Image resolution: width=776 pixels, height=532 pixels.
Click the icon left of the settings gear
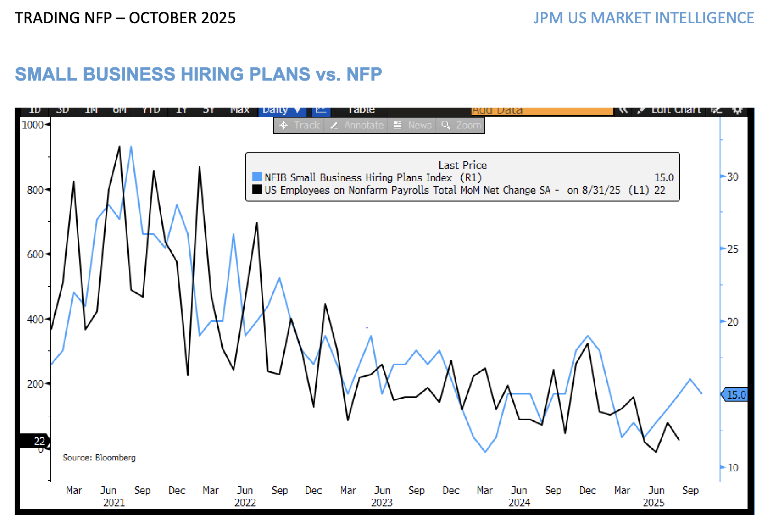pos(717,111)
